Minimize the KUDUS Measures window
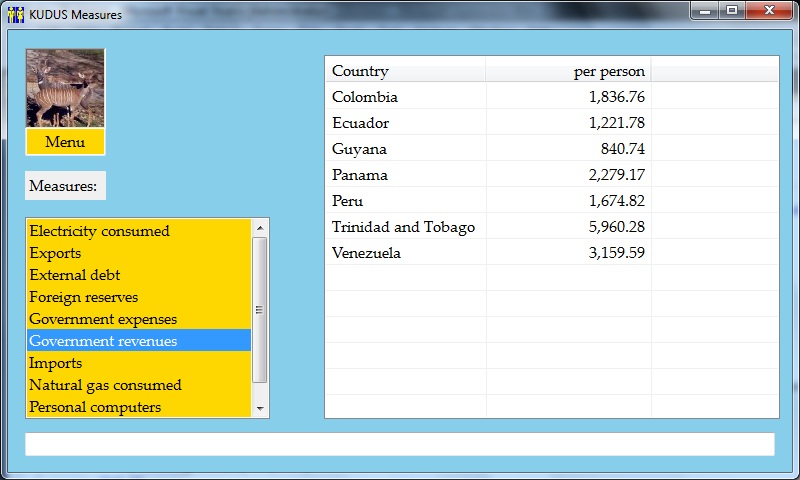 (x=707, y=11)
